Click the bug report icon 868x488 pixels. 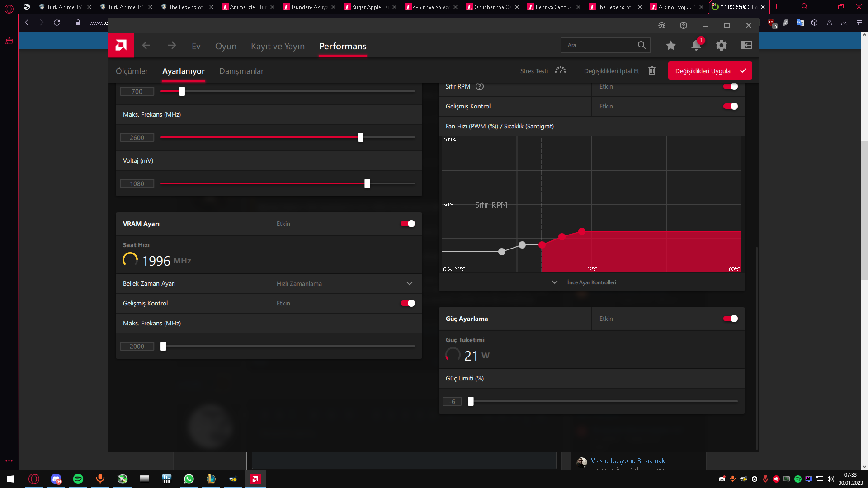tap(661, 25)
